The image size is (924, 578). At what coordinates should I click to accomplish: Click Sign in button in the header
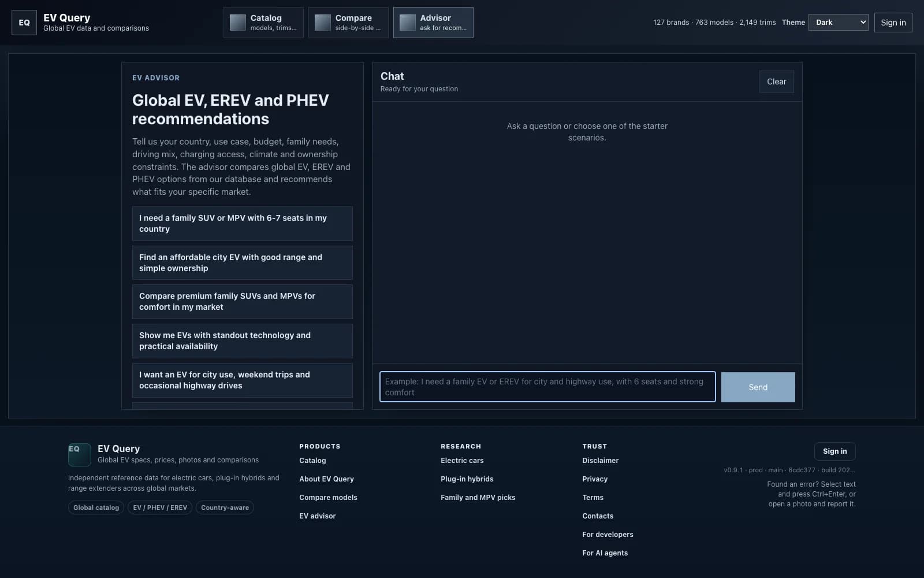tap(893, 23)
